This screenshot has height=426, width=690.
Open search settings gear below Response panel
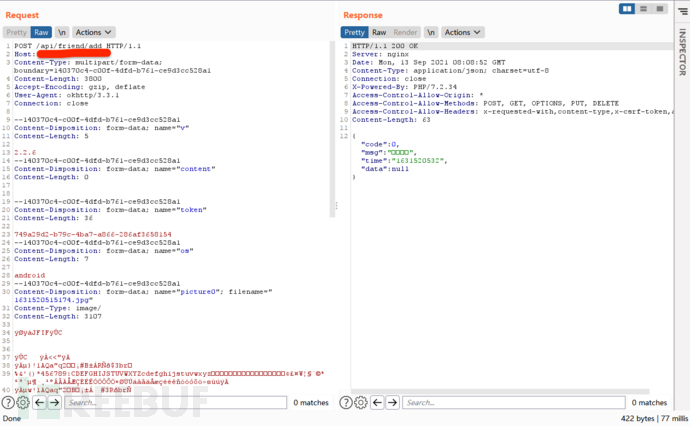pos(361,402)
